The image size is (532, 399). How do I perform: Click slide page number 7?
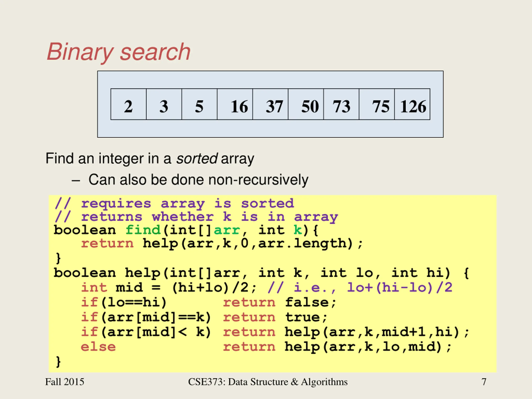(484, 382)
